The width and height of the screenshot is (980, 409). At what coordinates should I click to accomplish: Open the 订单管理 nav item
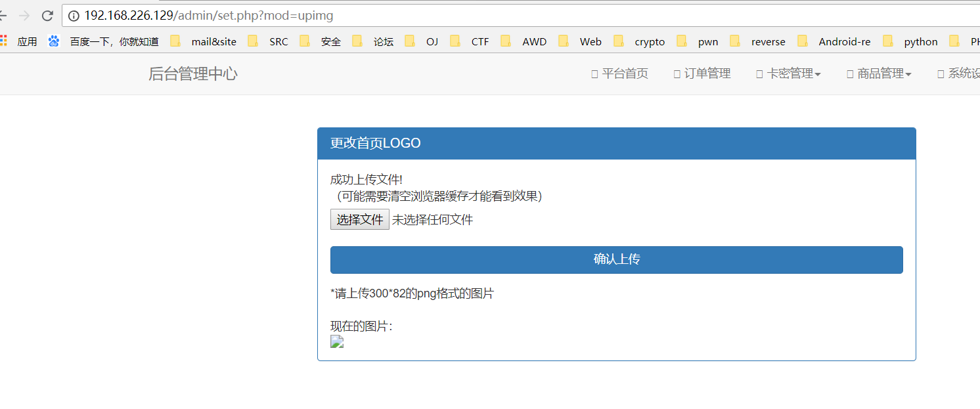pyautogui.click(x=702, y=74)
